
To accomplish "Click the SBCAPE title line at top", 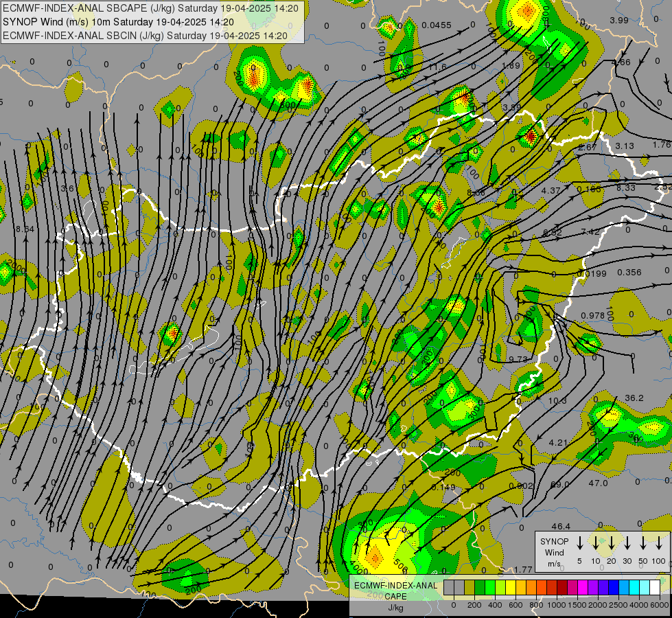I will click(150, 8).
